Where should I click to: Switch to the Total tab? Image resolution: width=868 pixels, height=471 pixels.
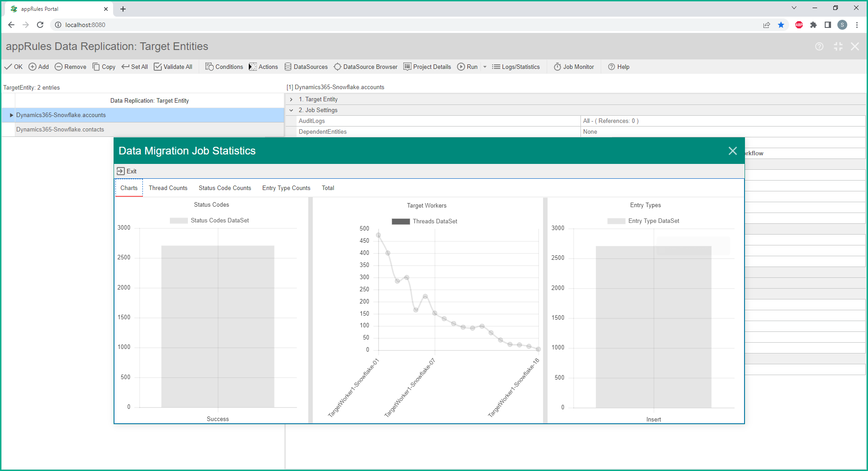point(328,188)
